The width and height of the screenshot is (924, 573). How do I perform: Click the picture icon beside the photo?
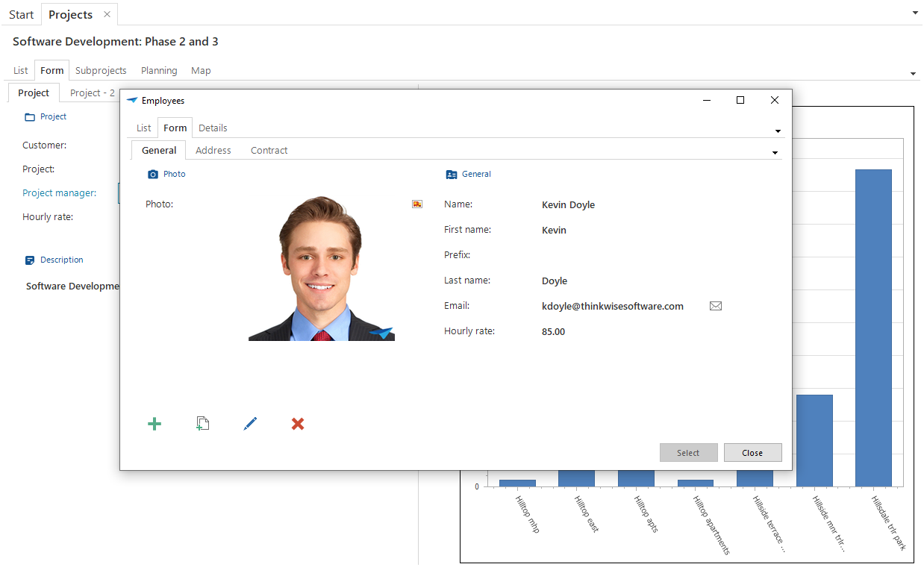417,204
